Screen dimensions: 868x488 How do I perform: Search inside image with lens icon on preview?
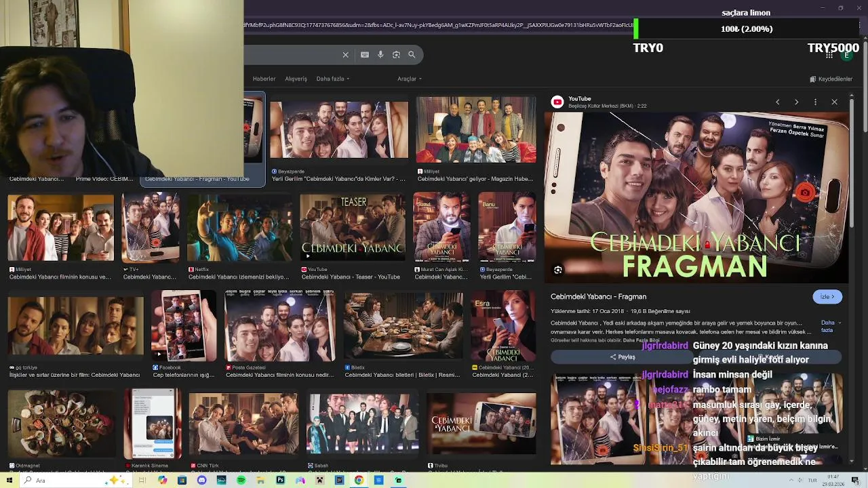[558, 270]
